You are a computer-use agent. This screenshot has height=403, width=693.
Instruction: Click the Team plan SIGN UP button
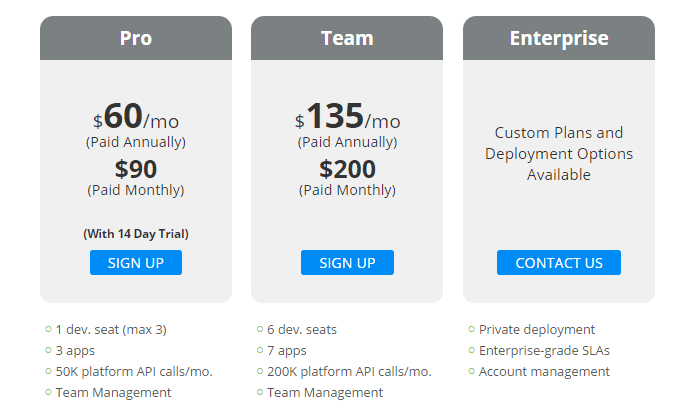tap(347, 262)
